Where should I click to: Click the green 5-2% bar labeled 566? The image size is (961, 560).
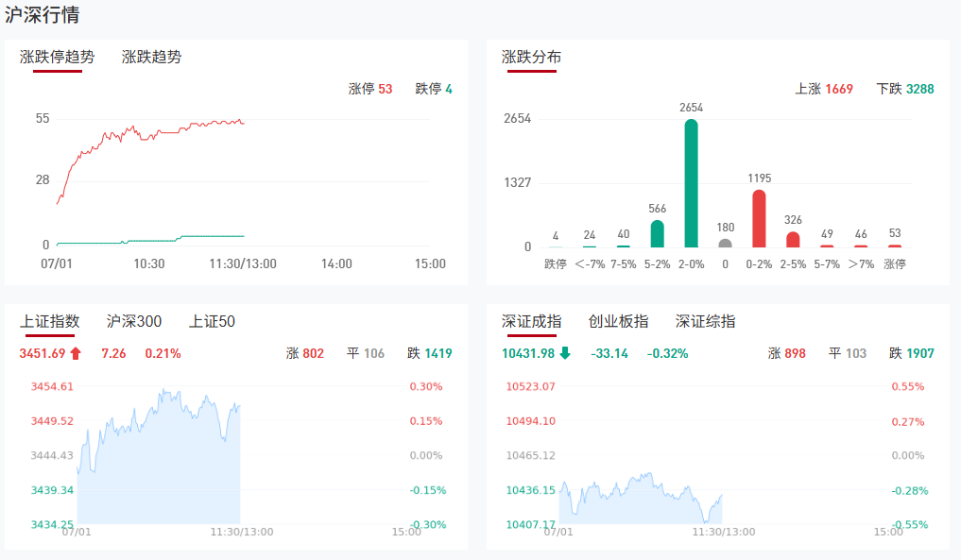click(x=658, y=233)
